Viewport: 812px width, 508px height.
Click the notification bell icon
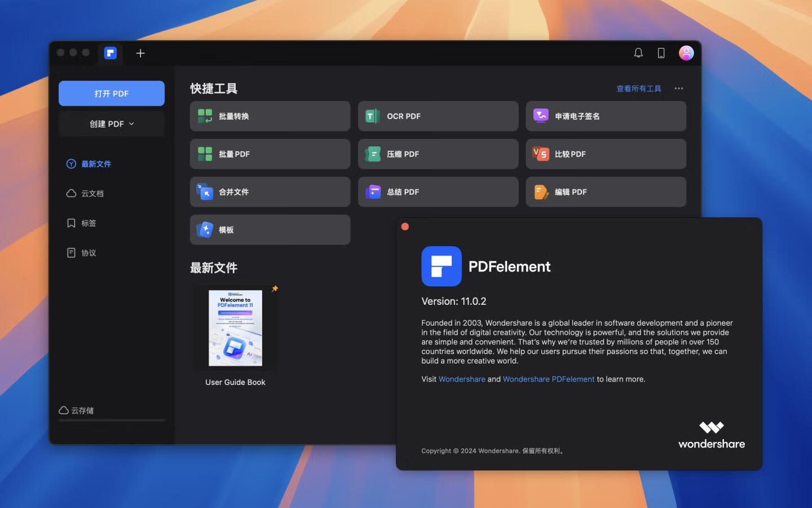click(x=638, y=53)
